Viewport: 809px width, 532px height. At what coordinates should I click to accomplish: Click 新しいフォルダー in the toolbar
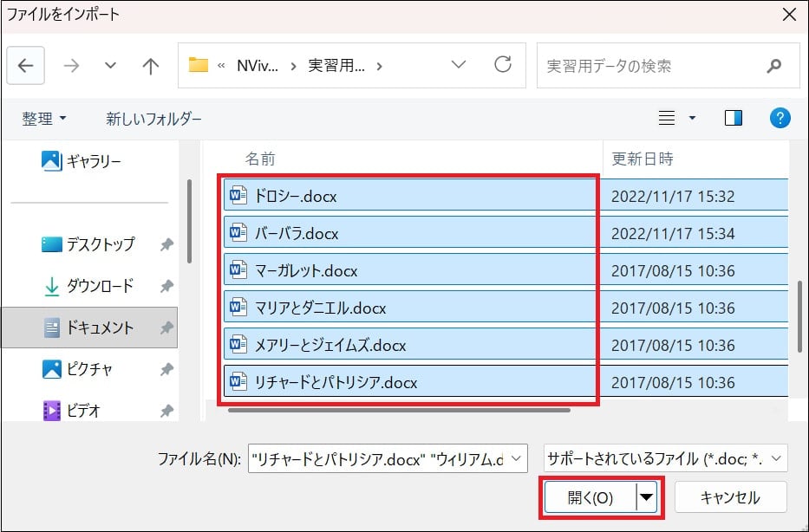[x=153, y=119]
